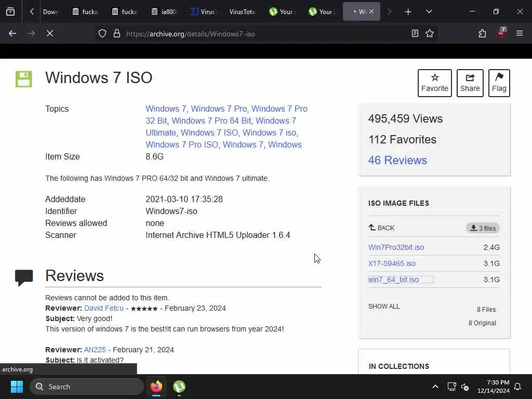
Task: Open reviewer David Fetcu profile
Action: (104, 308)
